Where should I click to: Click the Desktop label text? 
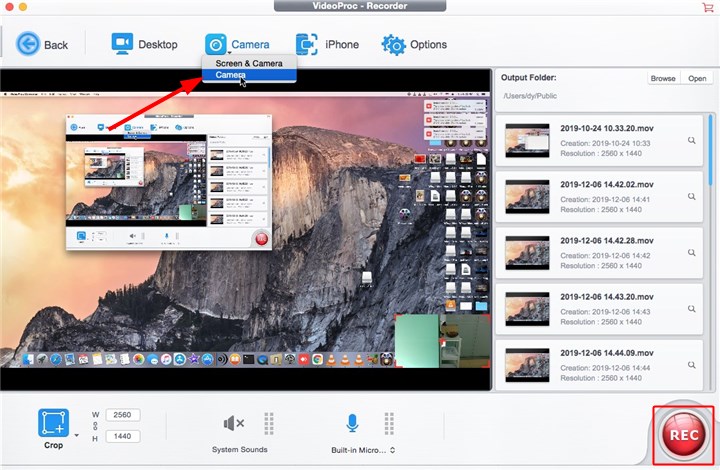(x=158, y=45)
